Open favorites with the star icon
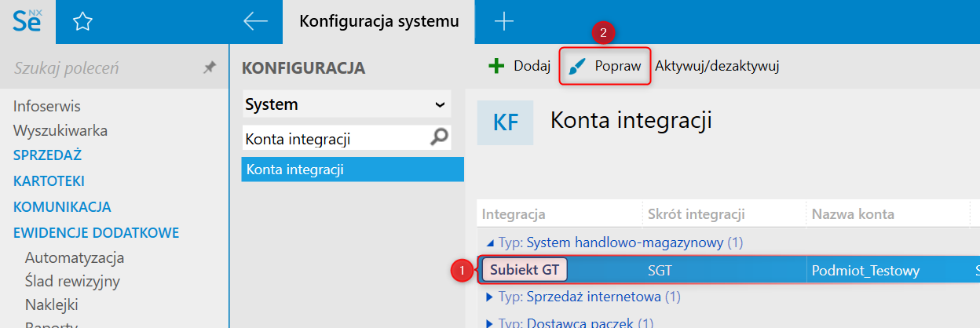The width and height of the screenshot is (980, 328). point(82,22)
